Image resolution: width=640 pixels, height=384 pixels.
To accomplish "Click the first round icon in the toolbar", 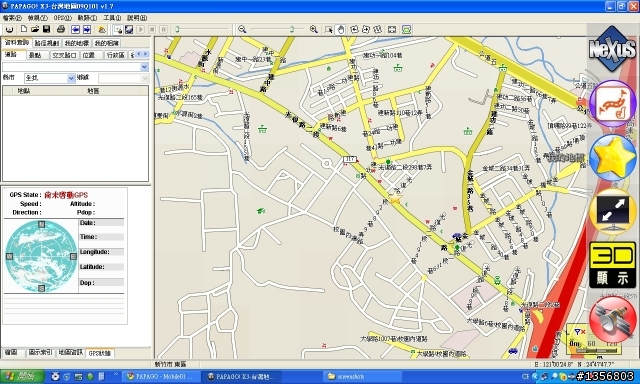I will point(10,29).
